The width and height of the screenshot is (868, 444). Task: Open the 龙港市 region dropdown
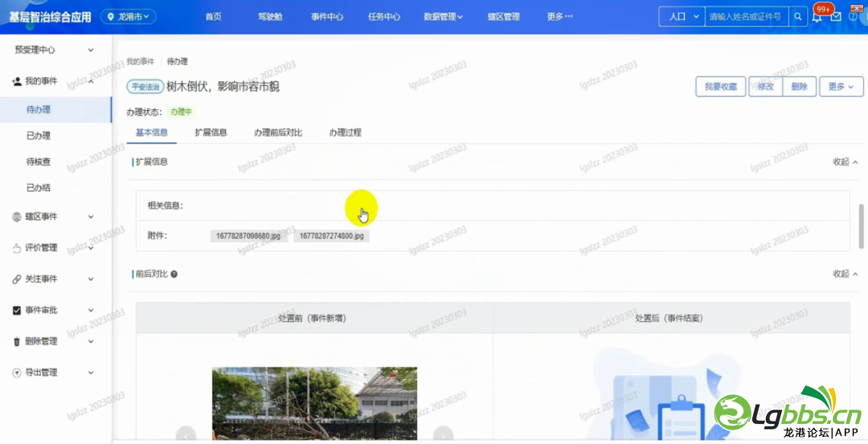point(129,17)
